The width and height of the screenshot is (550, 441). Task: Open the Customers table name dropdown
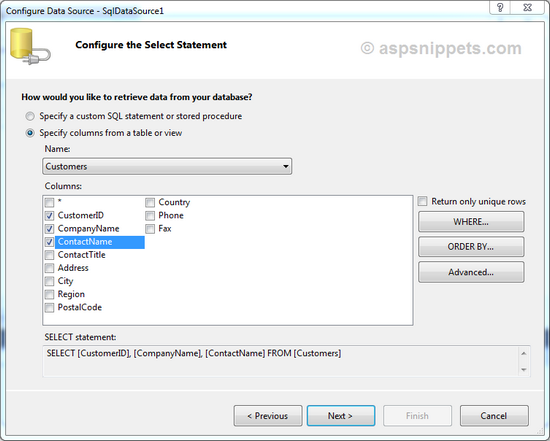click(167, 166)
